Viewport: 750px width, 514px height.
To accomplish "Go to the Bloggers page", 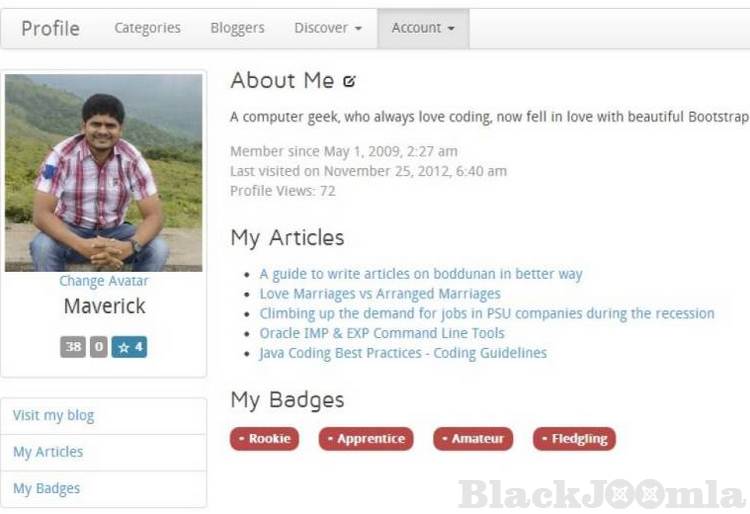I will [238, 28].
